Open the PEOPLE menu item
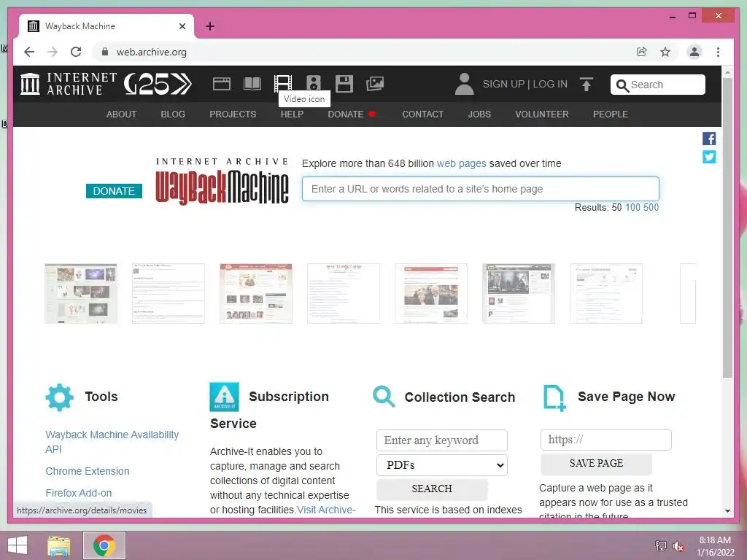This screenshot has width=747, height=560. point(611,114)
